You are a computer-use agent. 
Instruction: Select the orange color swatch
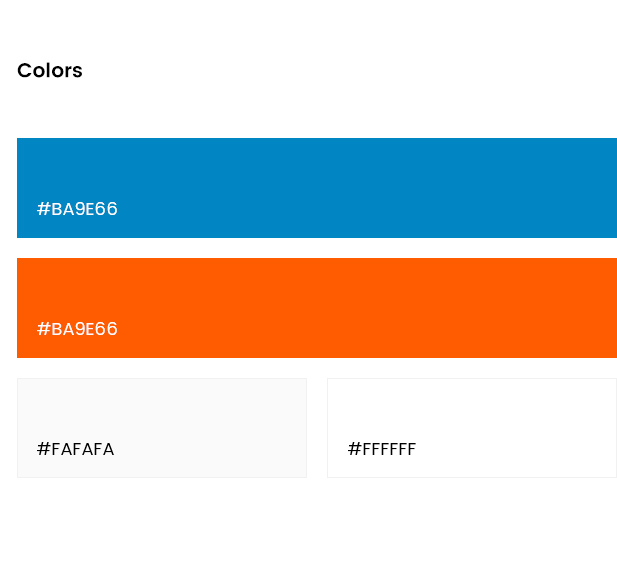[x=317, y=308]
